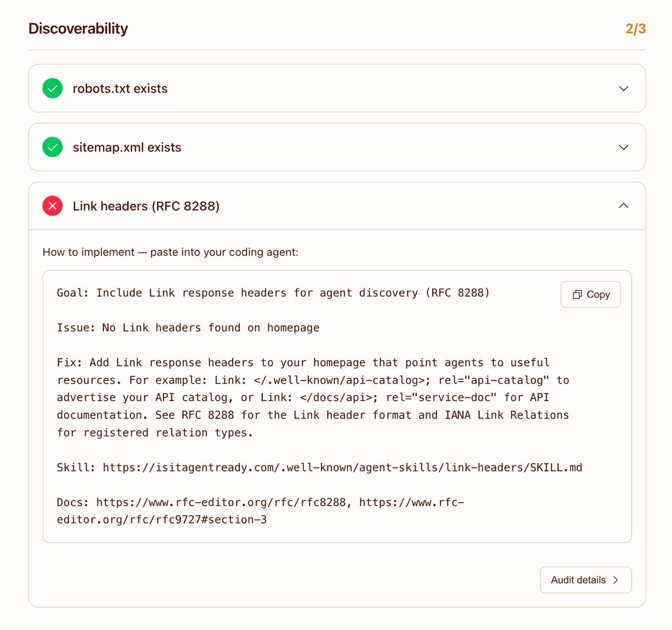
Task: Select the sitemap.xml exists title text
Action: 127,148
